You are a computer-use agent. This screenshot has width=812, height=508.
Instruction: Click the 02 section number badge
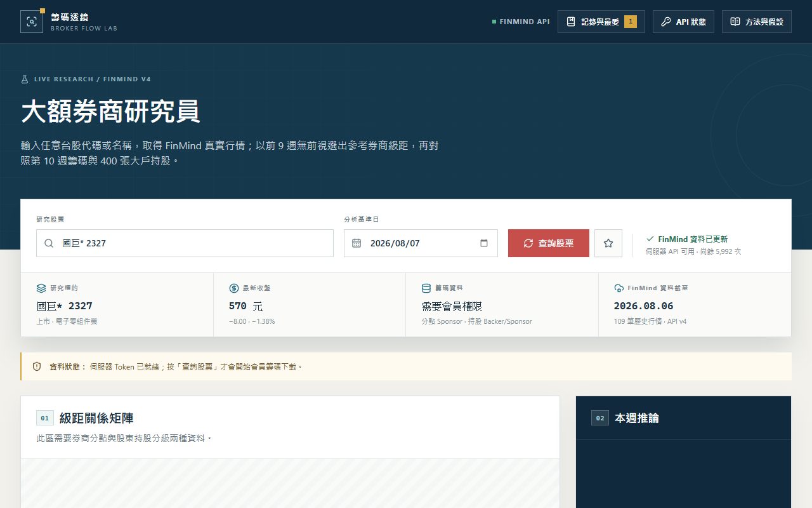click(600, 418)
